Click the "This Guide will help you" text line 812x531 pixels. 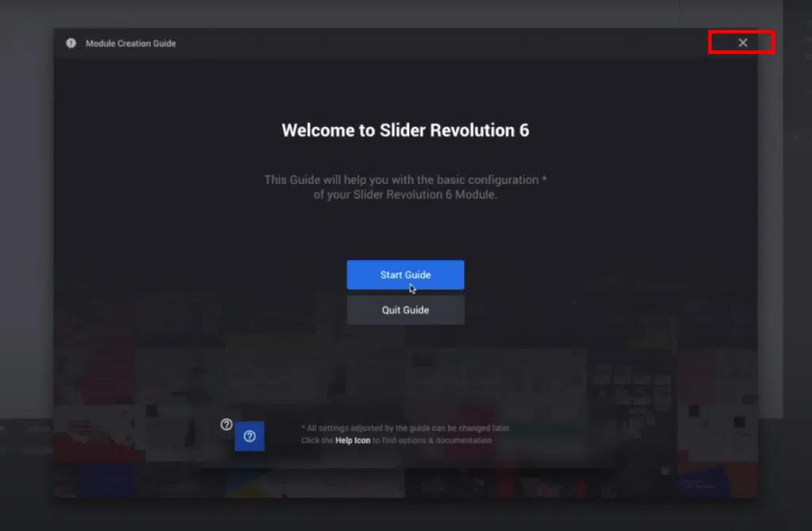click(x=405, y=180)
